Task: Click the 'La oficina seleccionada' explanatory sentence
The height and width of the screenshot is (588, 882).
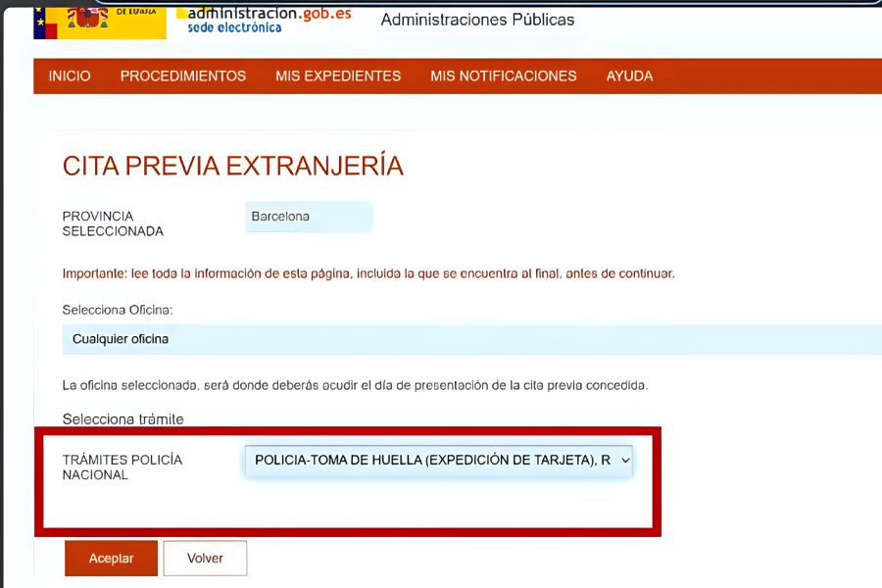Action: [355, 385]
